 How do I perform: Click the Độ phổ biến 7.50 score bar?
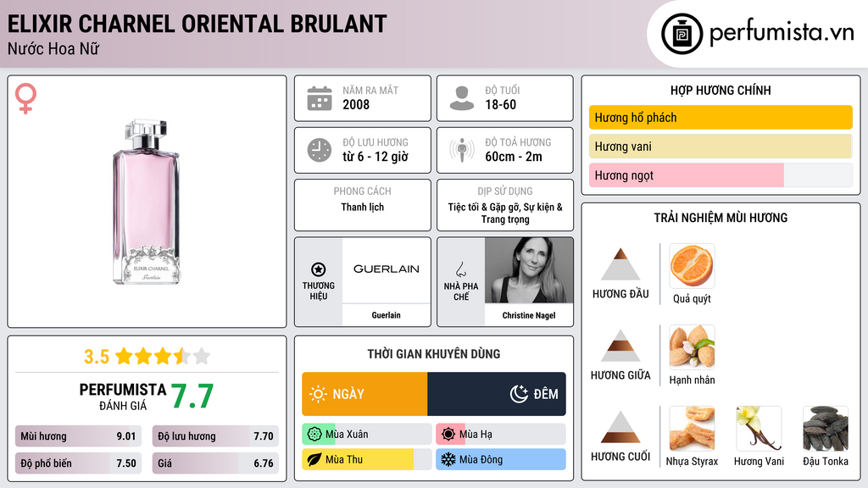tap(78, 463)
